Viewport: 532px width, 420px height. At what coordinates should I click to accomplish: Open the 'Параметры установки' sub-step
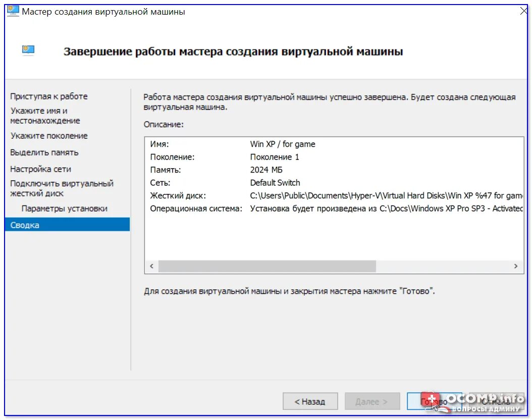click(65, 208)
